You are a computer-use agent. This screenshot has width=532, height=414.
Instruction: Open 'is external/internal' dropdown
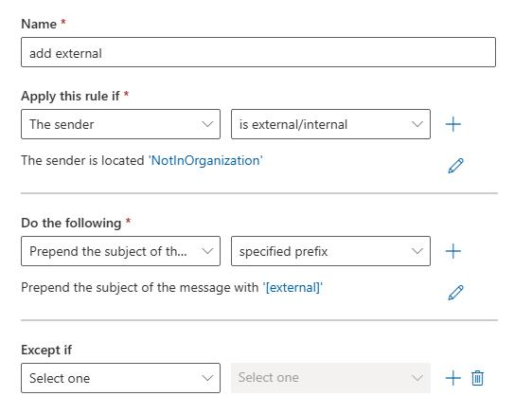[330, 124]
